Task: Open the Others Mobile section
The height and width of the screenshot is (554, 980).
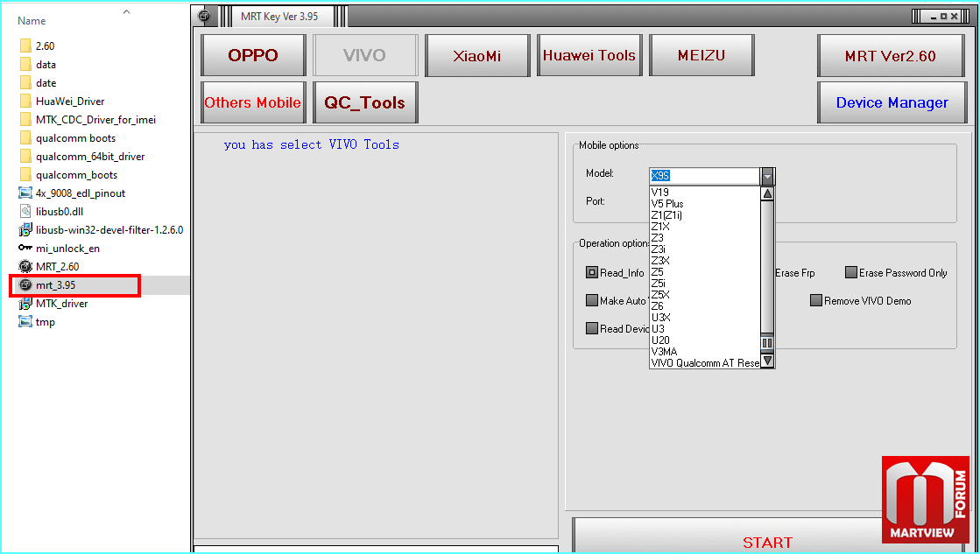Action: pos(253,102)
